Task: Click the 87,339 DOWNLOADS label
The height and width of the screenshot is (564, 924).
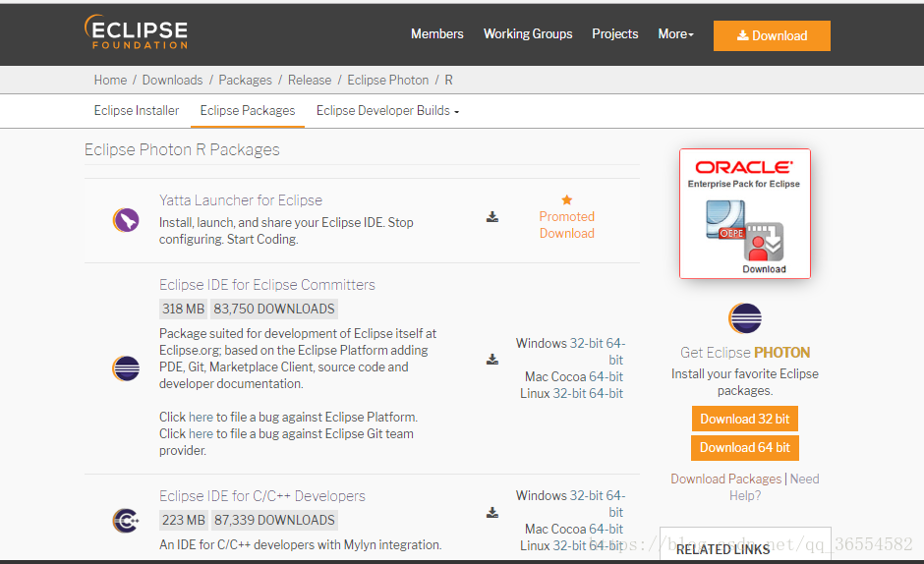Action: (x=274, y=520)
